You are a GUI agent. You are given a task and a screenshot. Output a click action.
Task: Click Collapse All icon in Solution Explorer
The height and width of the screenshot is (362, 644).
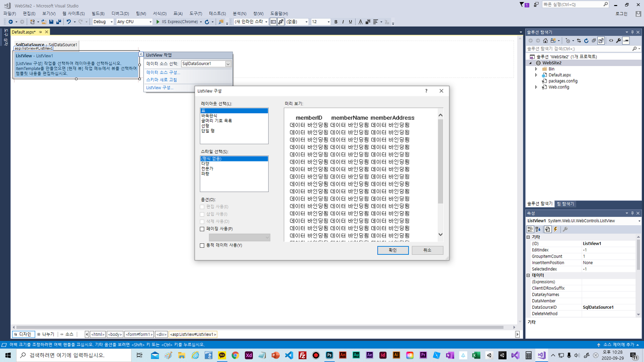click(x=594, y=41)
